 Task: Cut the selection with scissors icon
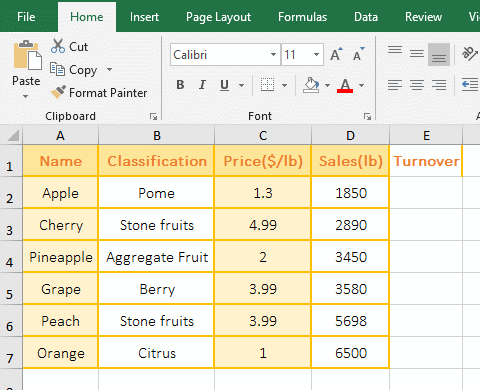(58, 46)
